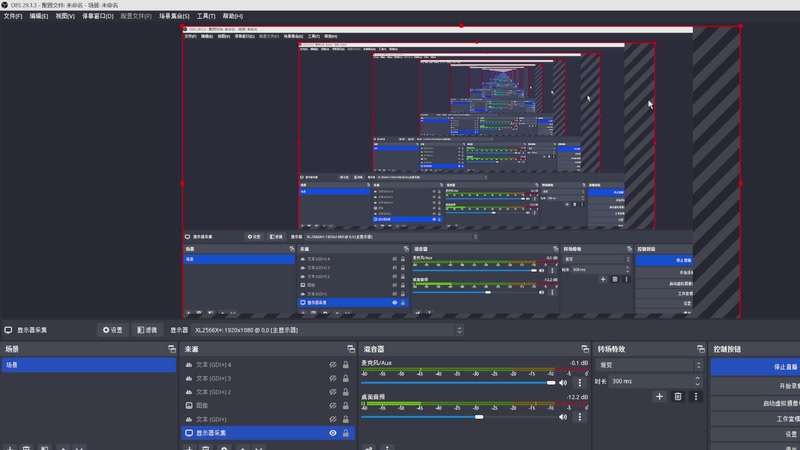Image resolution: width=800 pixels, height=450 pixels.
Task: Open the 文件(F) menu
Action: point(13,16)
